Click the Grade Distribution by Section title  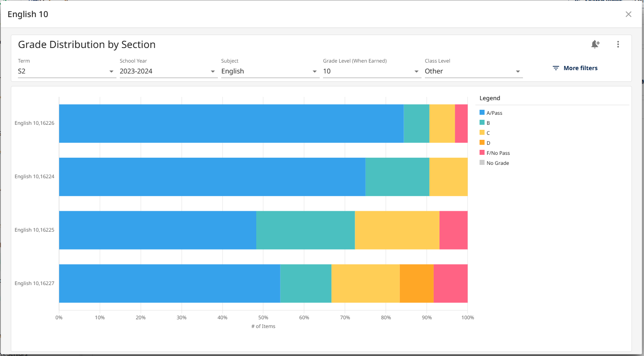click(x=87, y=45)
